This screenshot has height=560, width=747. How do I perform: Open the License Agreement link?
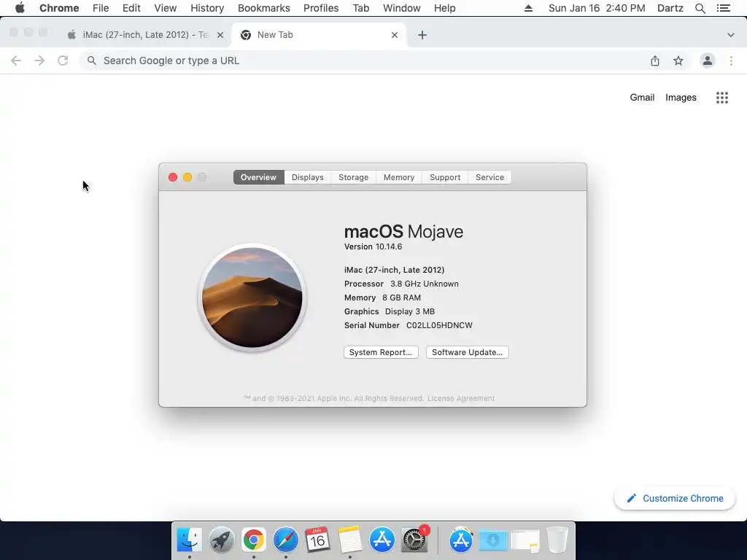click(461, 399)
